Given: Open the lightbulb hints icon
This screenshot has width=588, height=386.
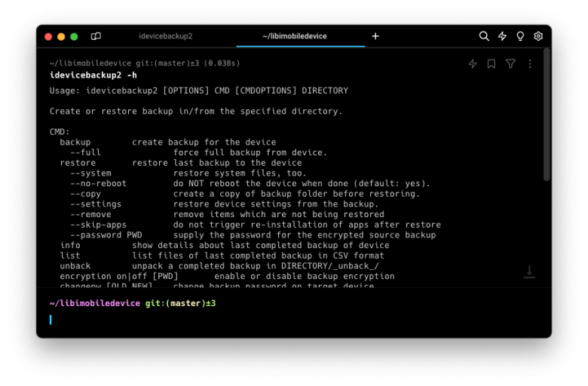Looking at the screenshot, I should pos(519,36).
